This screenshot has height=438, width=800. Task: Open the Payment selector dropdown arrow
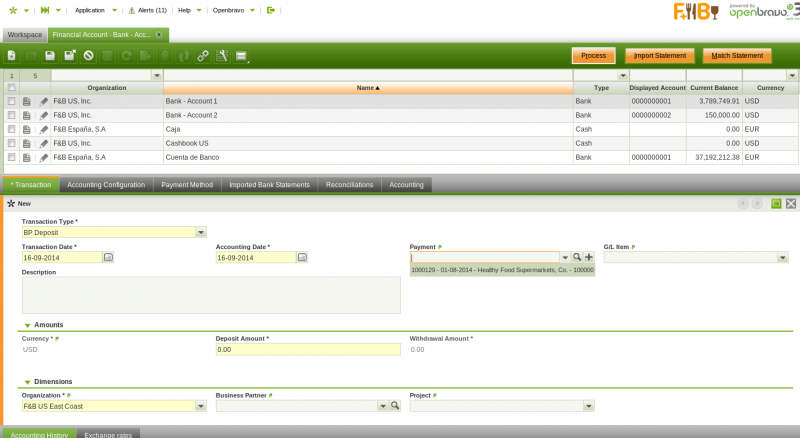point(565,257)
